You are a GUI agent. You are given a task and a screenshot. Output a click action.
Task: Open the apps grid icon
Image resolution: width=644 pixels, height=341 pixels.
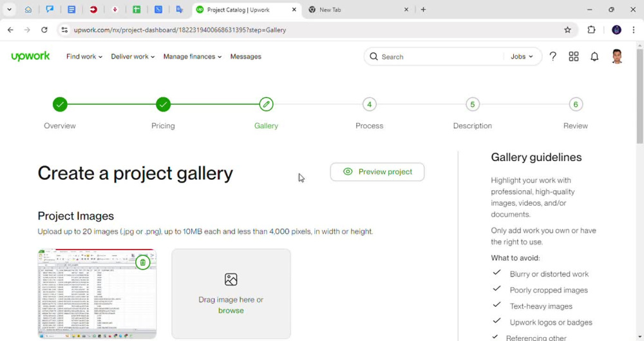click(574, 56)
